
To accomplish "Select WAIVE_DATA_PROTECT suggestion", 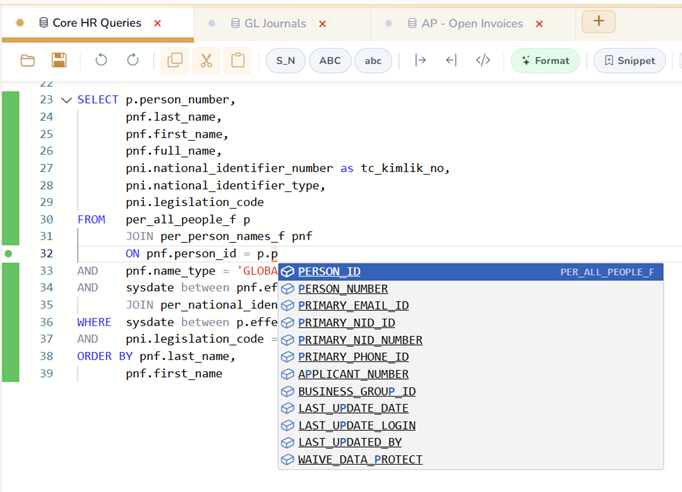I will click(471, 460).
